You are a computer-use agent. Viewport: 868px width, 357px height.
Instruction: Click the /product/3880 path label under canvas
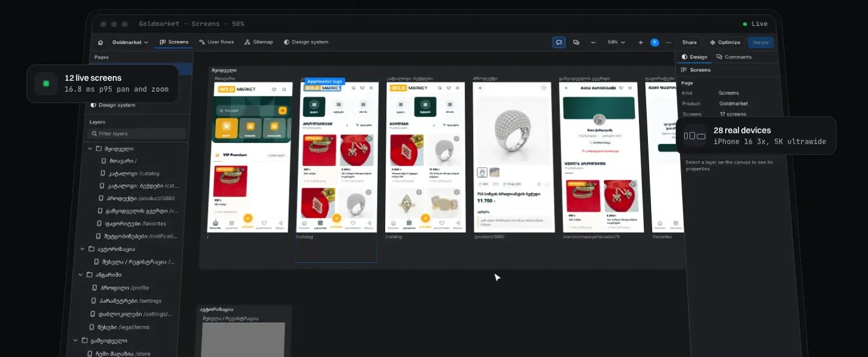pos(489,236)
